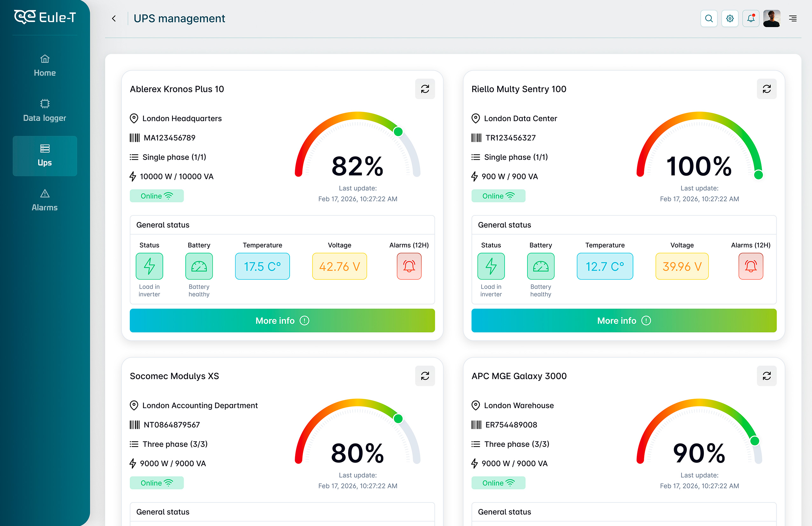Click Ablerex Load in inverter status icon
Viewport: 812px width, 526px height.
point(149,266)
